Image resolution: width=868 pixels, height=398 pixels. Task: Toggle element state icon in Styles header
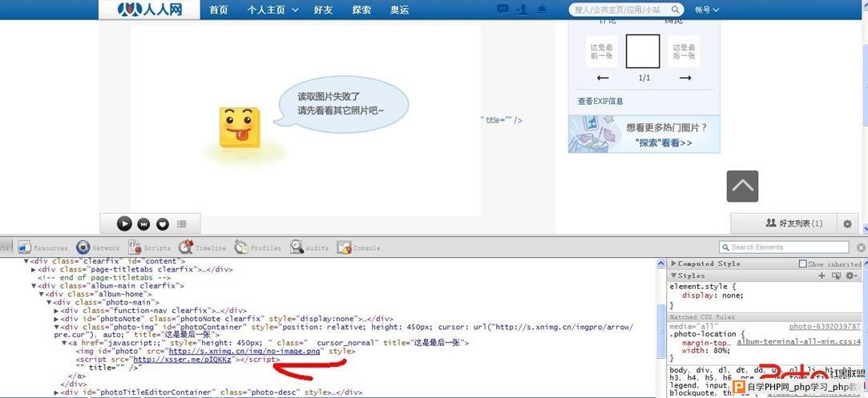[x=837, y=275]
